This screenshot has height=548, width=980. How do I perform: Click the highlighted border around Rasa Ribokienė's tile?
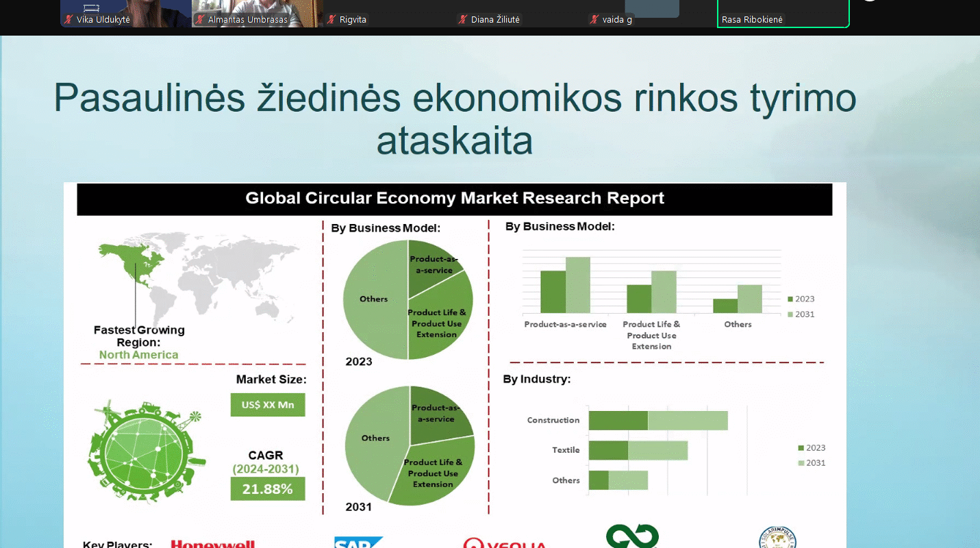(x=783, y=14)
